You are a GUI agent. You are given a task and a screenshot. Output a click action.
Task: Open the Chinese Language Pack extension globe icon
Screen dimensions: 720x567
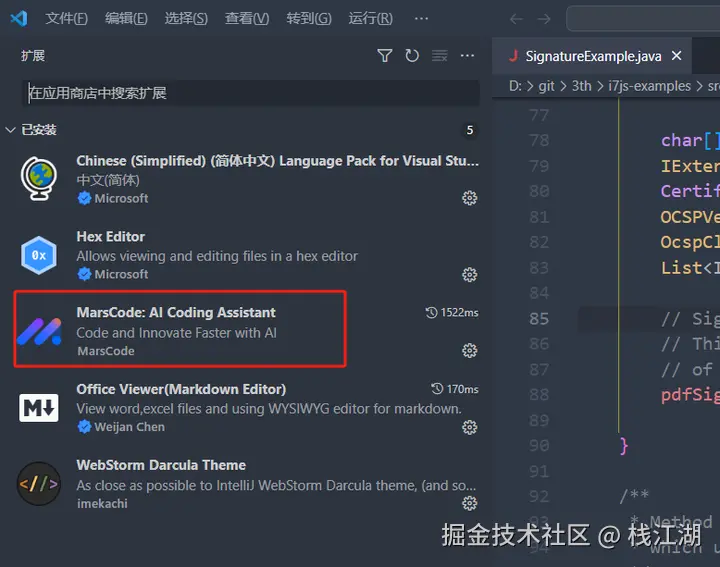click(39, 179)
